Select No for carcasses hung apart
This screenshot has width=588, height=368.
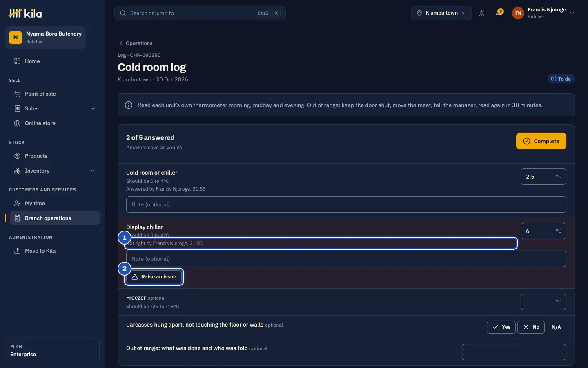coord(531,327)
